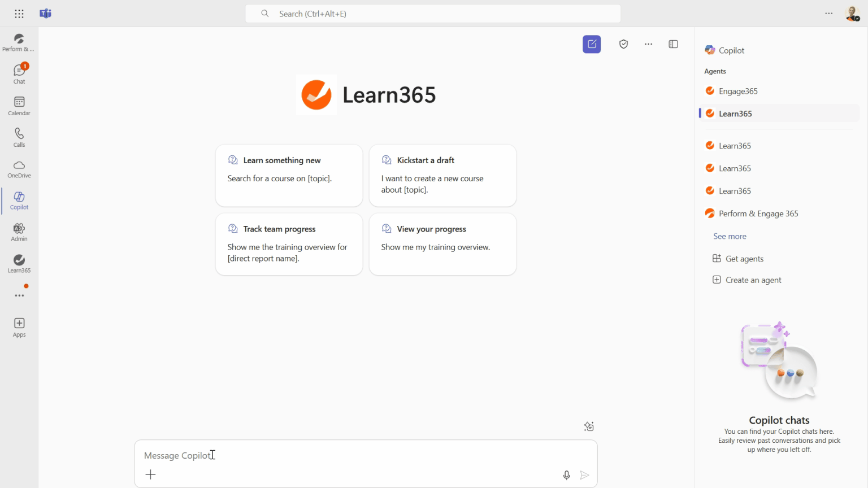Click the See more link

click(x=730, y=236)
